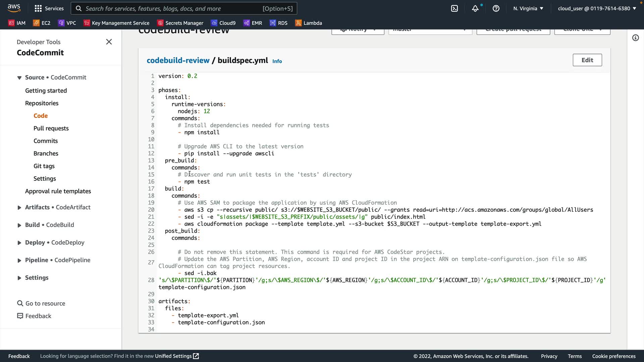Open the N. Virginia region dropdown
This screenshot has height=362, width=644.
coord(528,8)
